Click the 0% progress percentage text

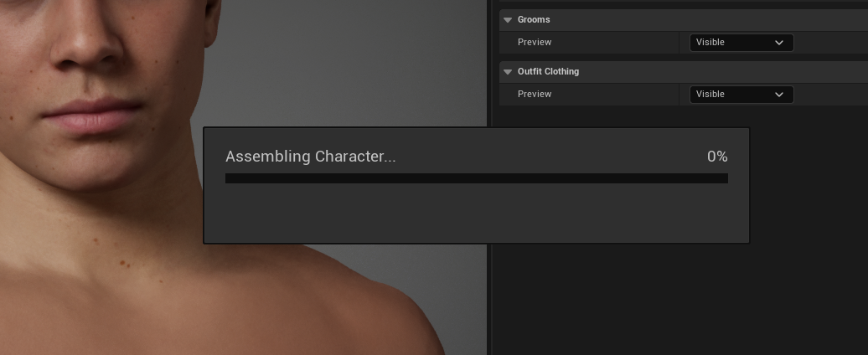(717, 157)
